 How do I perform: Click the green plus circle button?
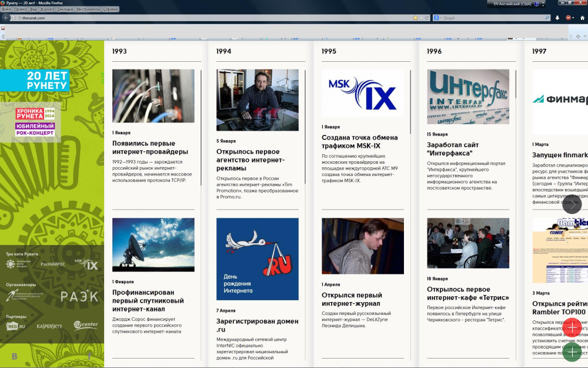(572, 352)
